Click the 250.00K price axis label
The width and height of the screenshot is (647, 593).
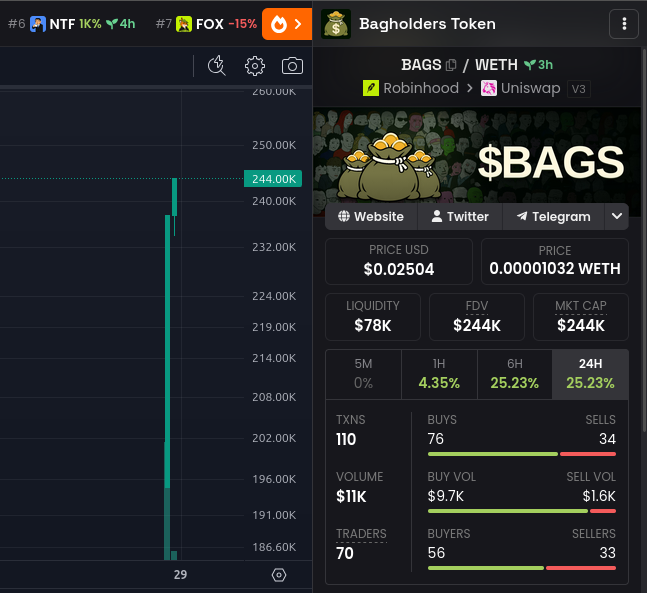[x=274, y=145]
